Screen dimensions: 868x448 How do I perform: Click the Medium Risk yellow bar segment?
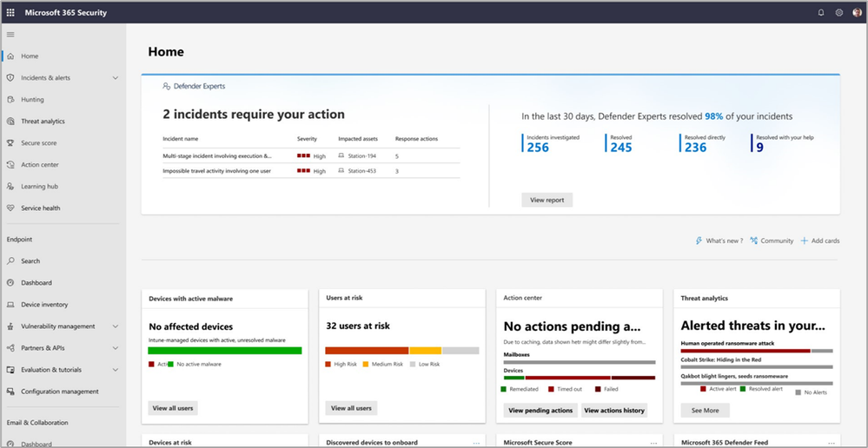(426, 351)
